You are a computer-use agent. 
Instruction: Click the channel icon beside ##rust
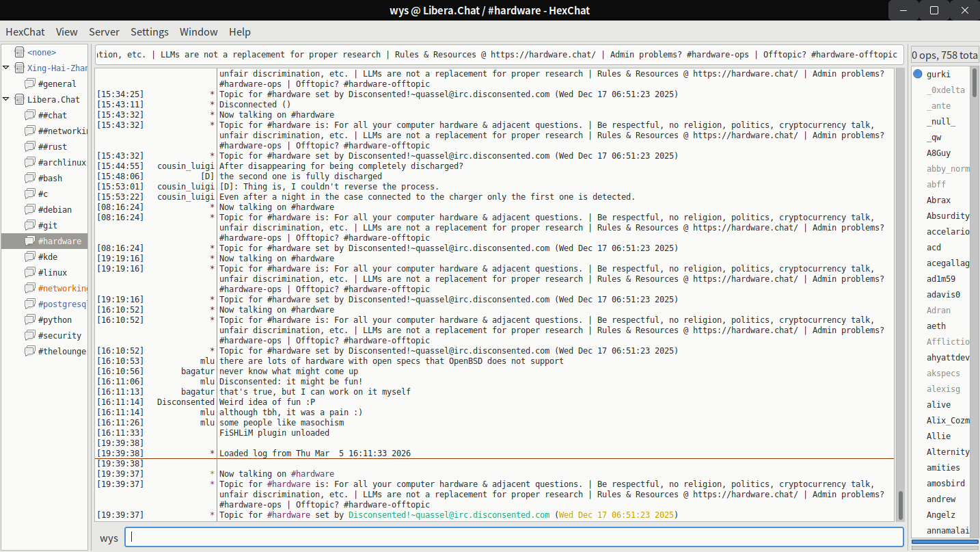[x=30, y=146]
